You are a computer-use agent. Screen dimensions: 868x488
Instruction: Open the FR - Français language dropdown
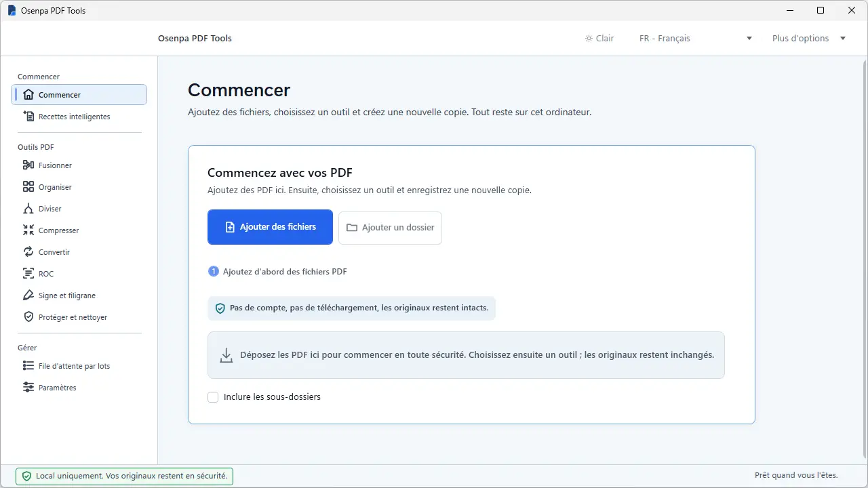696,39
